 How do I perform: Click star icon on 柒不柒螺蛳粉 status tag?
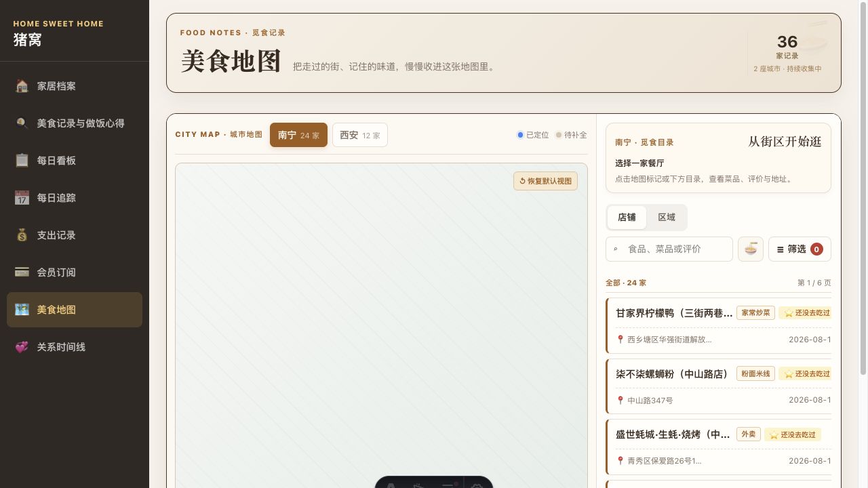click(788, 373)
